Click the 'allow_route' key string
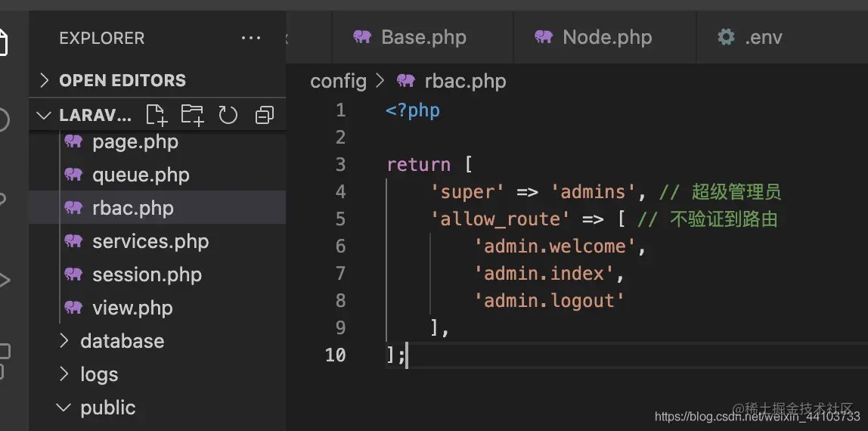This screenshot has height=431, width=868. (x=500, y=219)
